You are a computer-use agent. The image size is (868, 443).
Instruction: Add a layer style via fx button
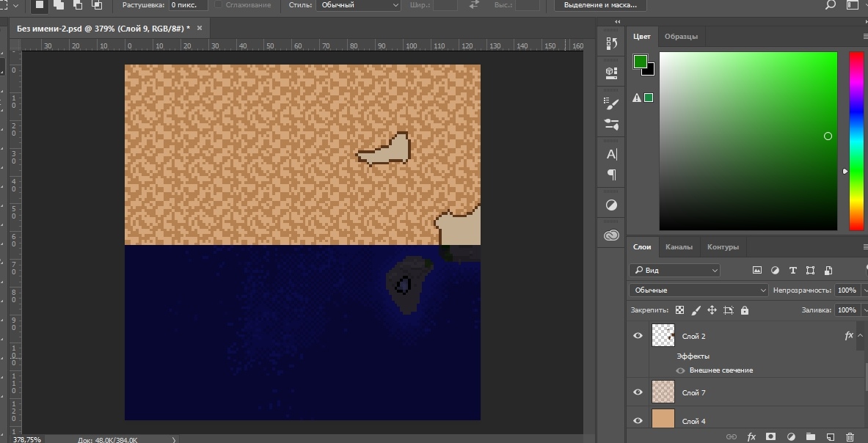pos(751,437)
